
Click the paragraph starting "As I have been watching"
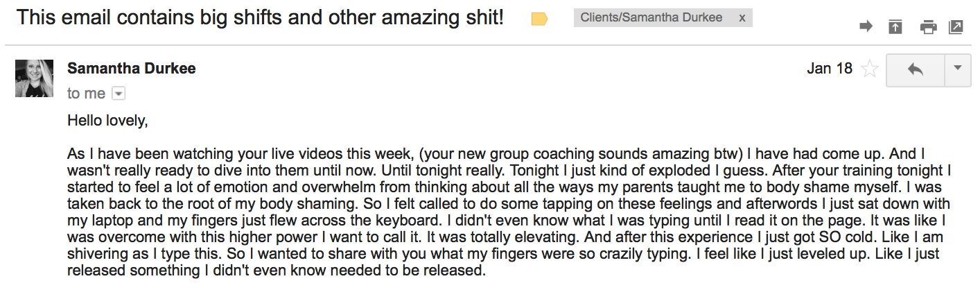(508, 212)
